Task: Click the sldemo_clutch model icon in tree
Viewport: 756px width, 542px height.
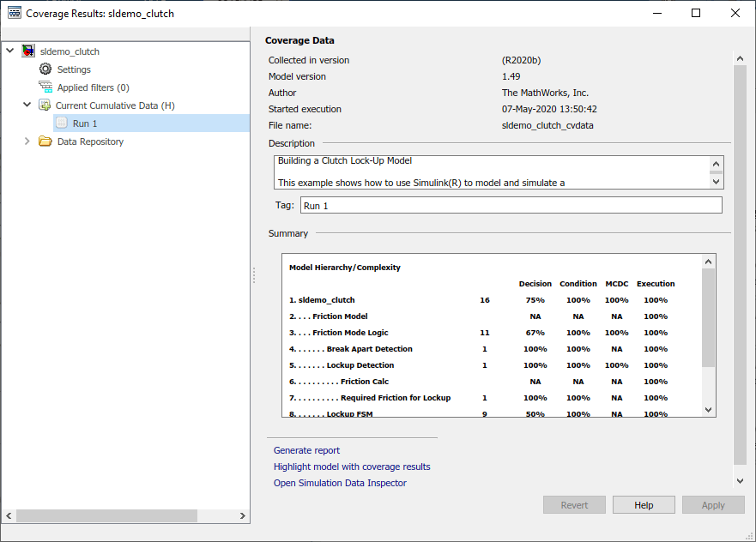Action: (x=28, y=51)
